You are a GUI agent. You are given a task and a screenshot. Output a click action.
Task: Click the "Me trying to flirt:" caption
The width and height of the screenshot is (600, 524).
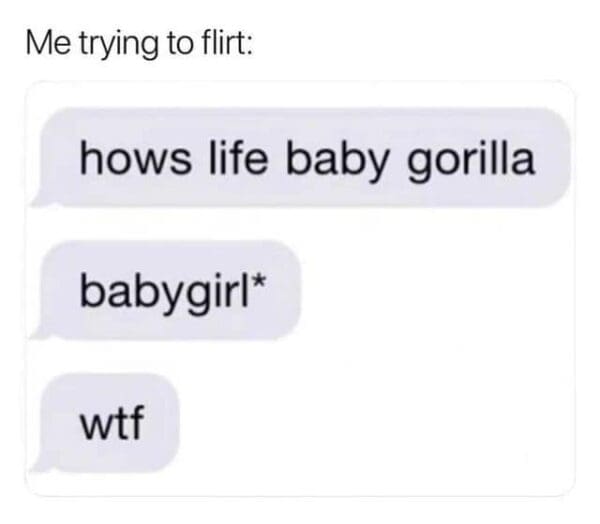(x=139, y=45)
